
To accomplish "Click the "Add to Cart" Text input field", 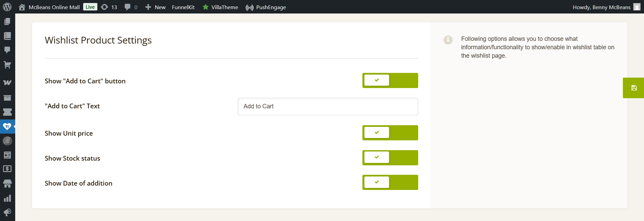I will click(x=328, y=107).
